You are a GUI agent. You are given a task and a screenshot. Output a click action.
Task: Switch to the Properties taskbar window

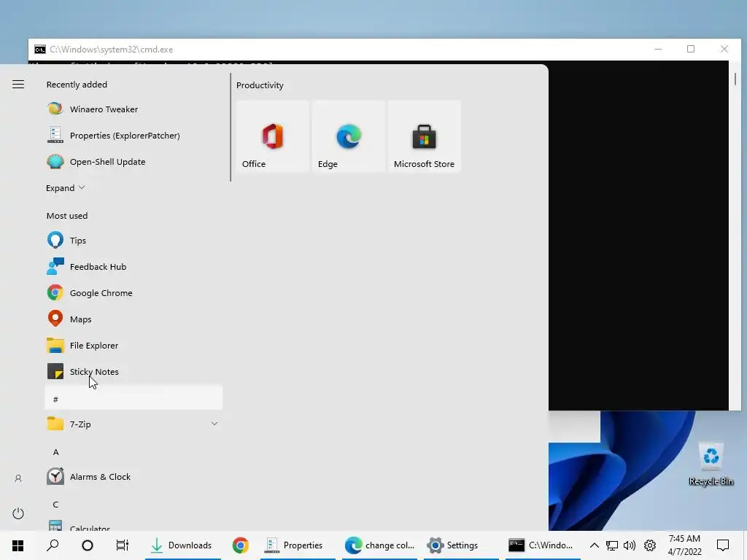(298, 545)
